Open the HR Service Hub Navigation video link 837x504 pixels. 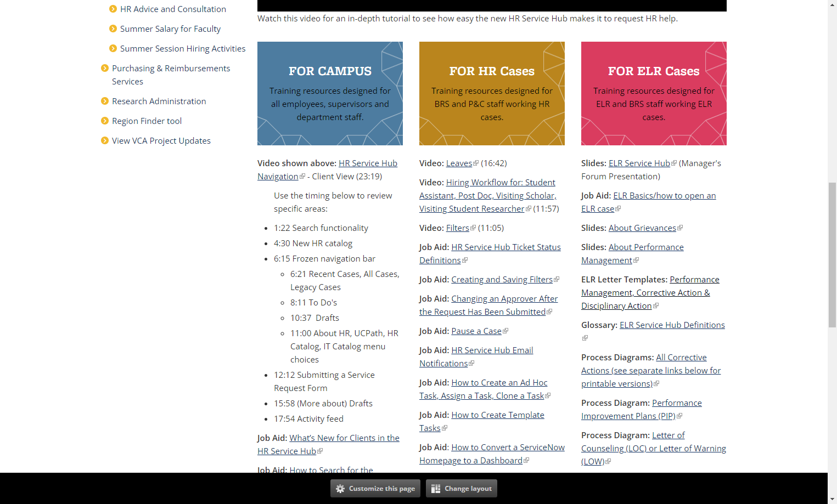point(328,170)
